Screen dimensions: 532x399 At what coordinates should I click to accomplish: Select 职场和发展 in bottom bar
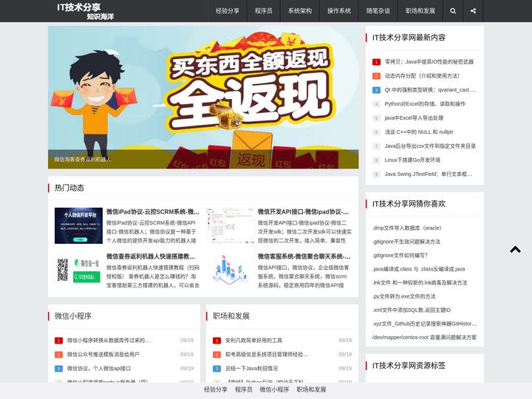[311, 389]
